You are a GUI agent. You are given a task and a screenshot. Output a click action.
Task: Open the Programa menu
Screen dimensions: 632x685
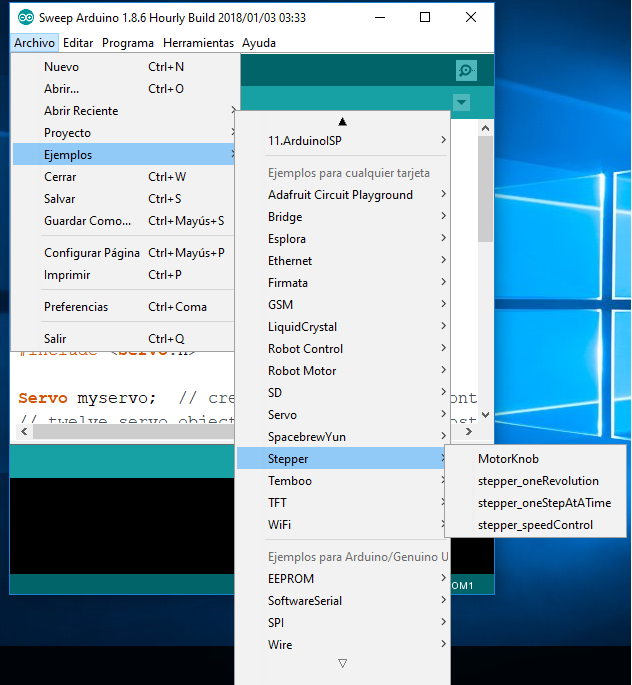tap(128, 43)
